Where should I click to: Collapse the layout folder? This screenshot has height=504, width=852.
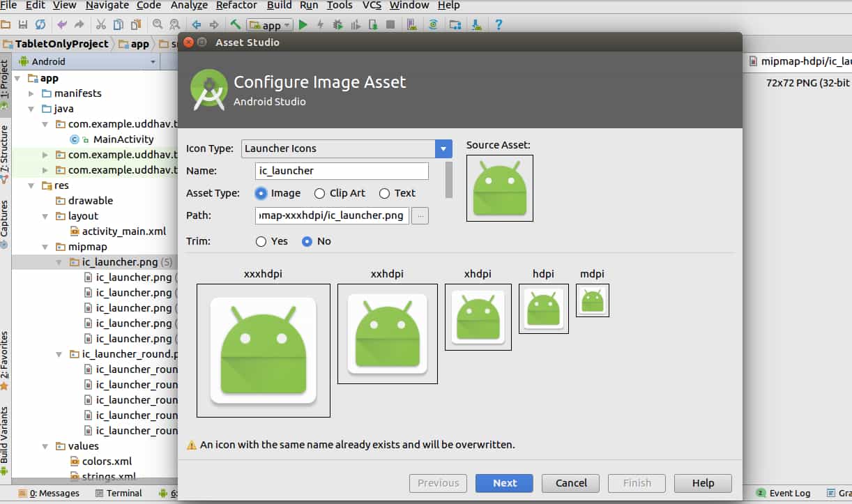pyautogui.click(x=45, y=216)
